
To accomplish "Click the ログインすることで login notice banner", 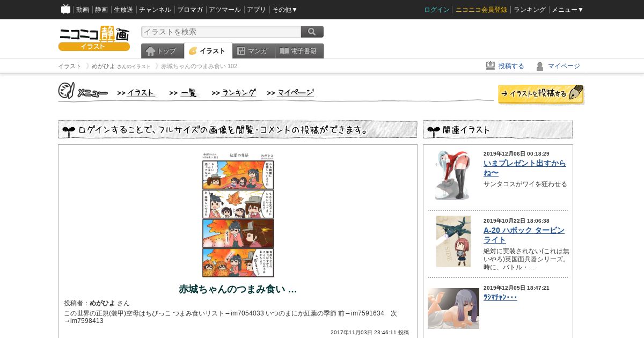I will (x=238, y=129).
